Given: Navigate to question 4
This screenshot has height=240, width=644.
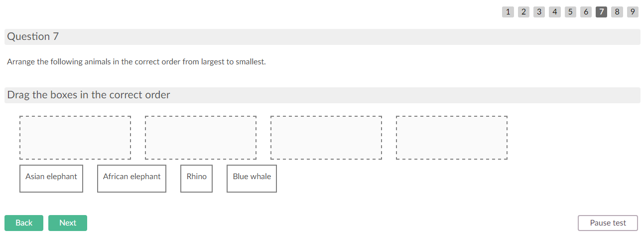Looking at the screenshot, I should [555, 12].
